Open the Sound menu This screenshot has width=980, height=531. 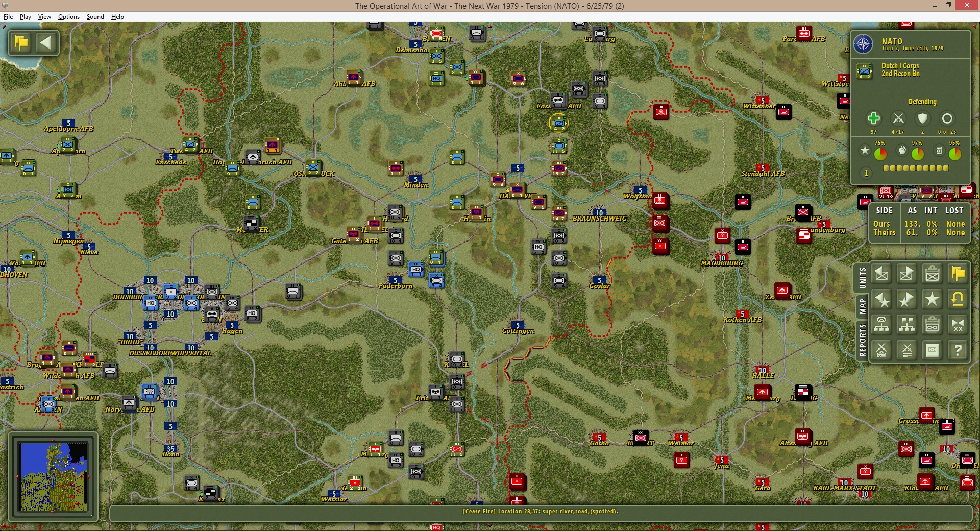pyautogui.click(x=95, y=17)
